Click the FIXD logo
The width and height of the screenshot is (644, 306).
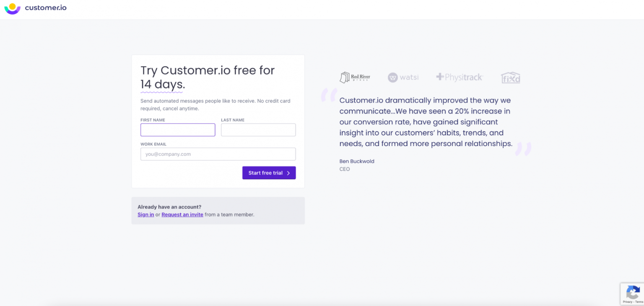coord(510,77)
